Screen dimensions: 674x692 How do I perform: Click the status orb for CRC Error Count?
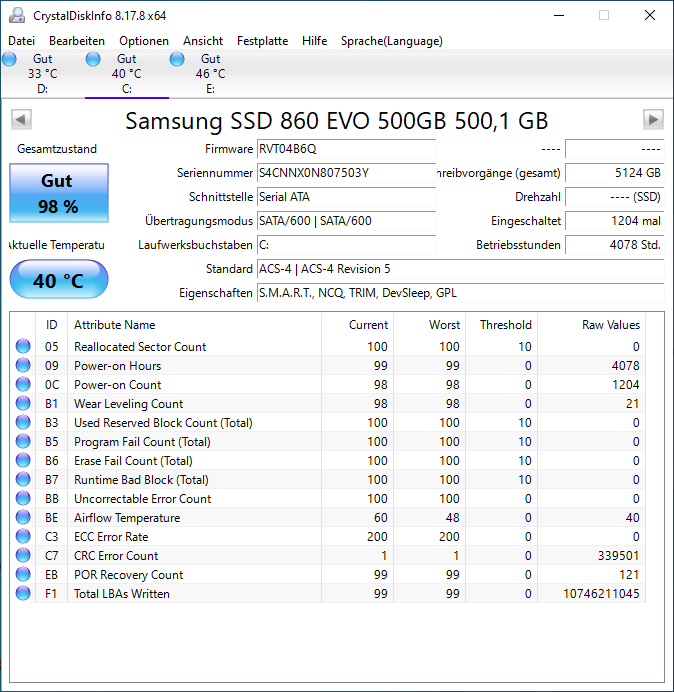[x=23, y=555]
